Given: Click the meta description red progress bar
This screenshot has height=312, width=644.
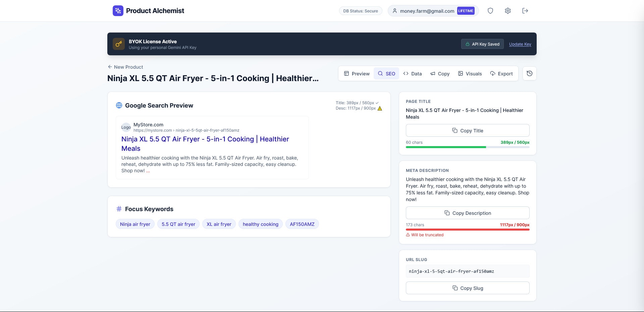Looking at the screenshot, I should (468, 230).
